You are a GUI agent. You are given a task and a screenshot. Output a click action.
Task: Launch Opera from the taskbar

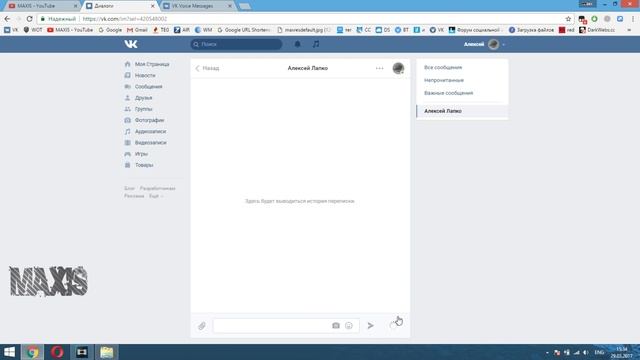(x=57, y=352)
